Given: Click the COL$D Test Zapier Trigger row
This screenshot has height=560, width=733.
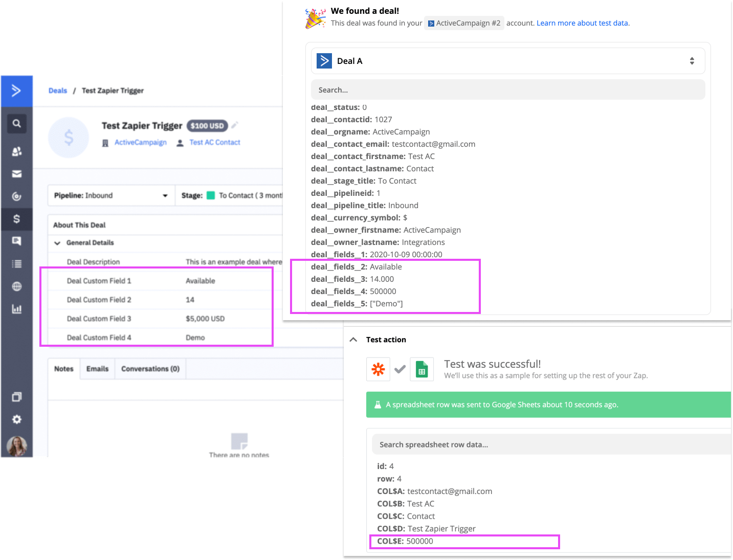Looking at the screenshot, I should coord(426,529).
